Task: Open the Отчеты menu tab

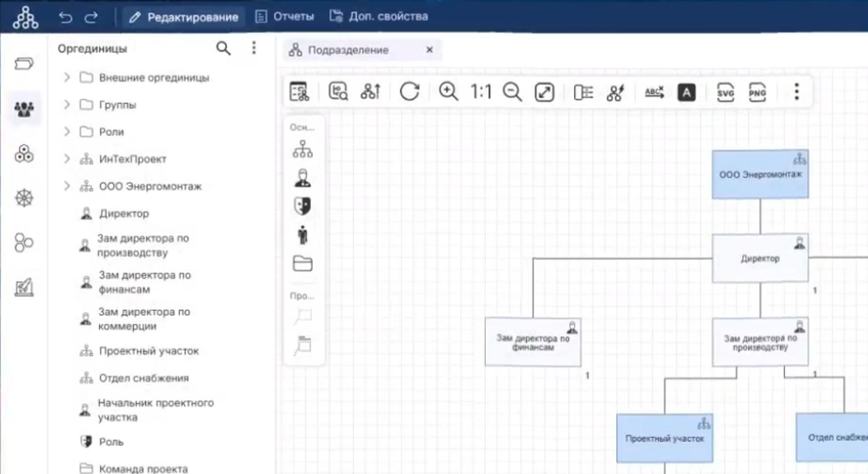Action: click(285, 16)
